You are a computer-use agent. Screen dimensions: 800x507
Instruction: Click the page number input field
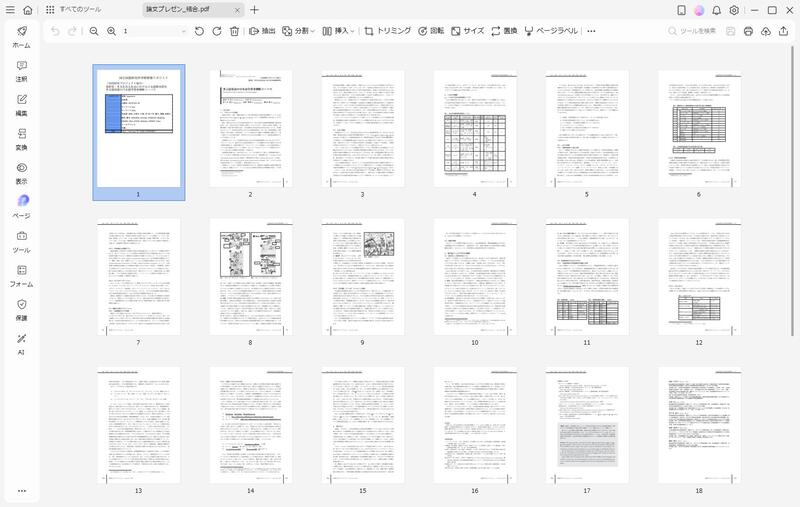coord(154,31)
